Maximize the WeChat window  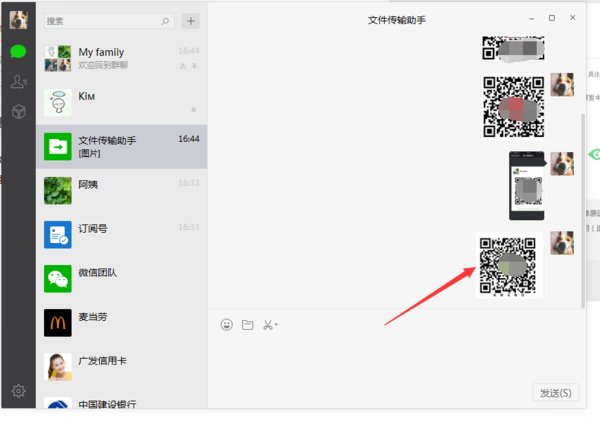(x=552, y=18)
